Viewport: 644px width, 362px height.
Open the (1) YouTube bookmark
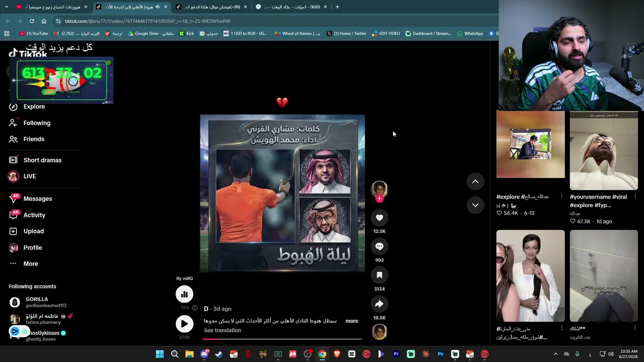coord(34,34)
